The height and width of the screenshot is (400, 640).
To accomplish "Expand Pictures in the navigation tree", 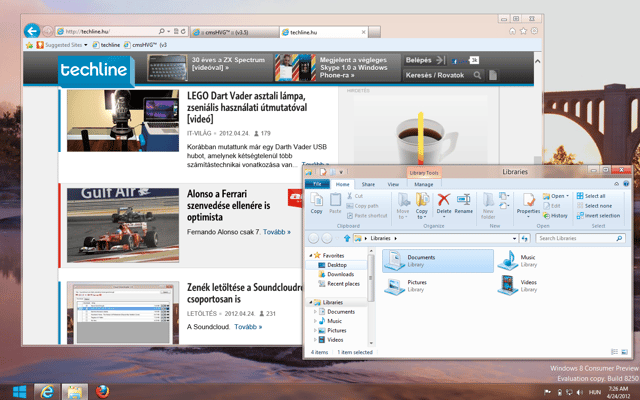I will 315,330.
